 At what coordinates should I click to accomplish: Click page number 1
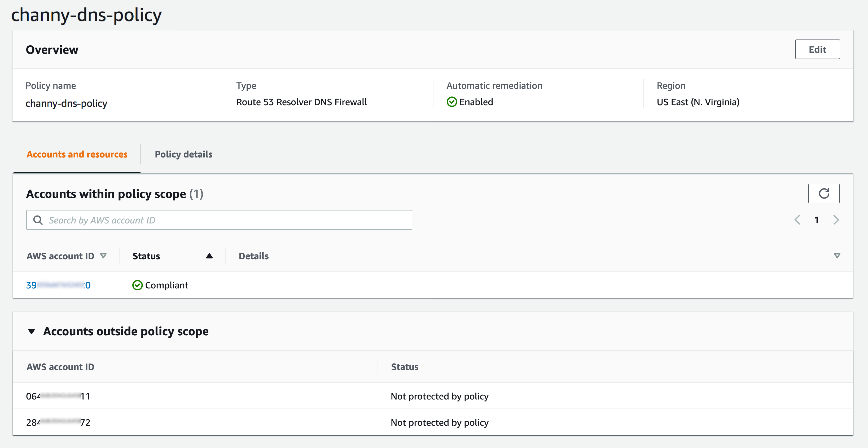pyautogui.click(x=817, y=220)
